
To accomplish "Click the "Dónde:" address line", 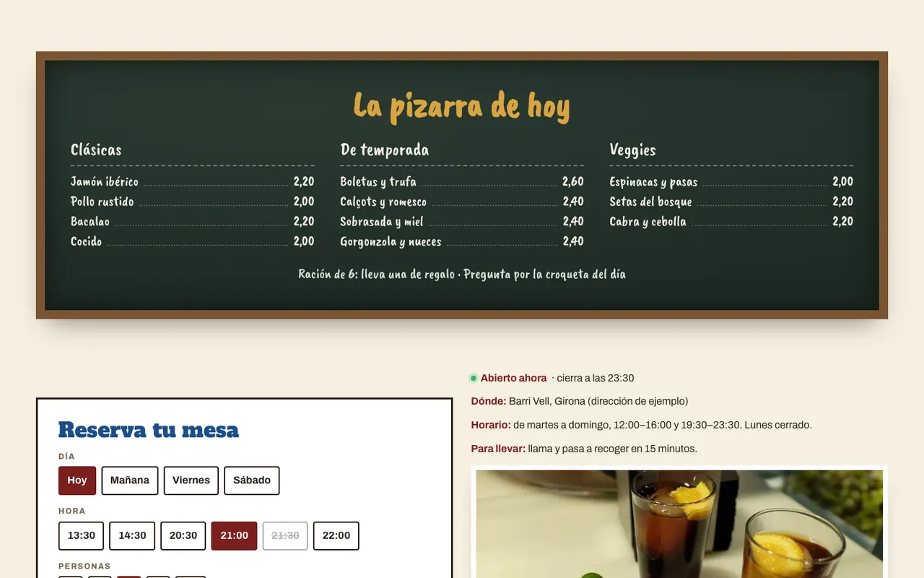I will 580,401.
